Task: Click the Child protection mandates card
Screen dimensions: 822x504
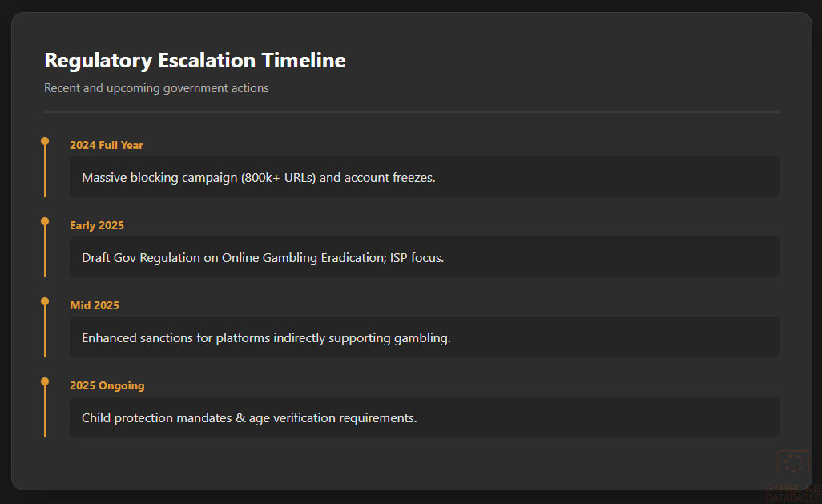Action: [424, 417]
